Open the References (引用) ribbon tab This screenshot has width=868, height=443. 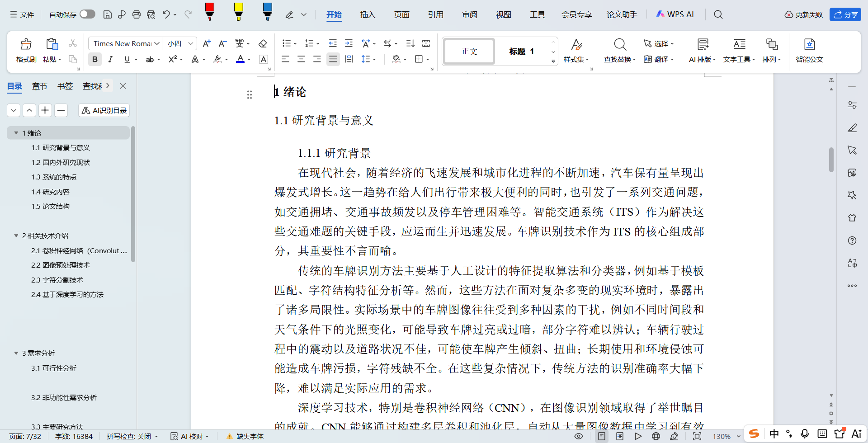coord(435,14)
